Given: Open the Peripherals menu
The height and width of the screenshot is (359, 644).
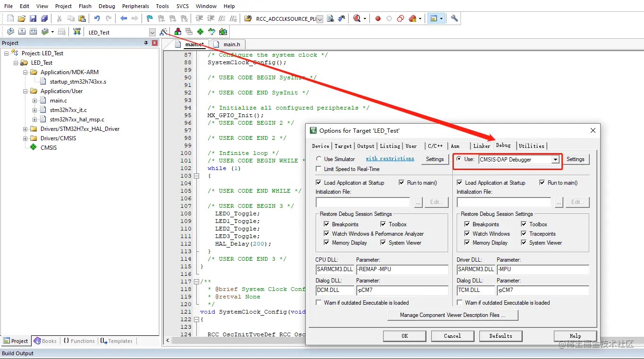Looking at the screenshot, I should (135, 6).
